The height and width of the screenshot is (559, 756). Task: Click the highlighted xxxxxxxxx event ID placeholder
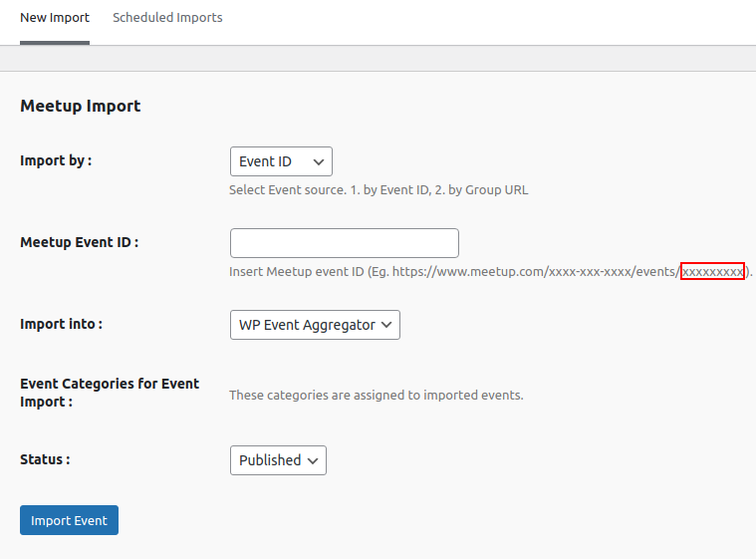[x=712, y=271]
